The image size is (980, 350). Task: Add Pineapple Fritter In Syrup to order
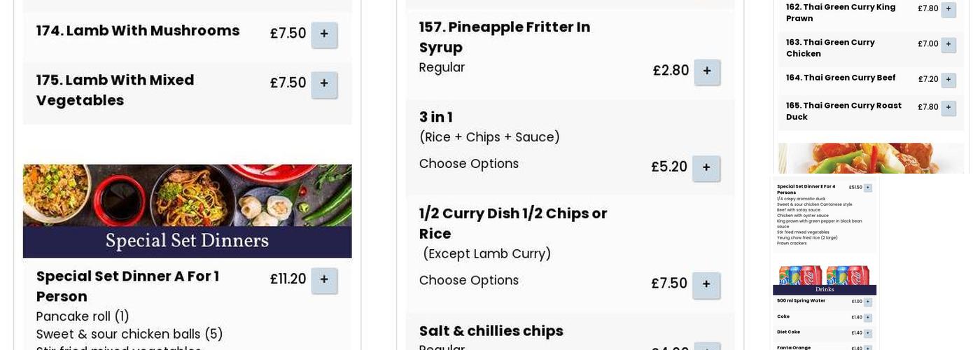tap(707, 71)
